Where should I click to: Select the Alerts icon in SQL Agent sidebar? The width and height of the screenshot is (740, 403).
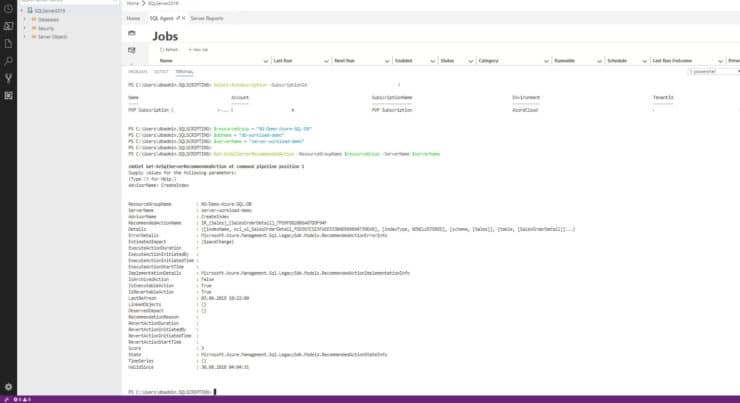tap(132, 48)
